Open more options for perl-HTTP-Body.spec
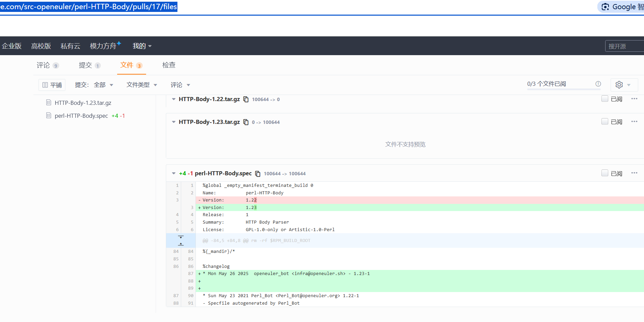Image resolution: width=644 pixels, height=322 pixels. (634, 173)
